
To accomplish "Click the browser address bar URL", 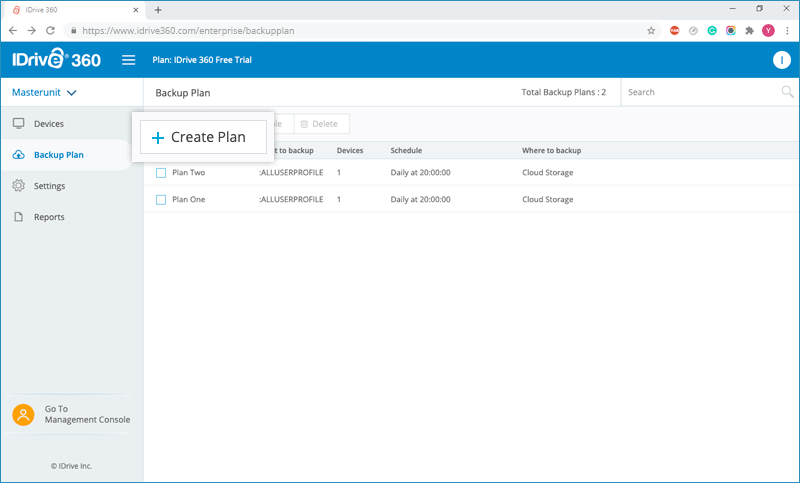I will tap(188, 31).
